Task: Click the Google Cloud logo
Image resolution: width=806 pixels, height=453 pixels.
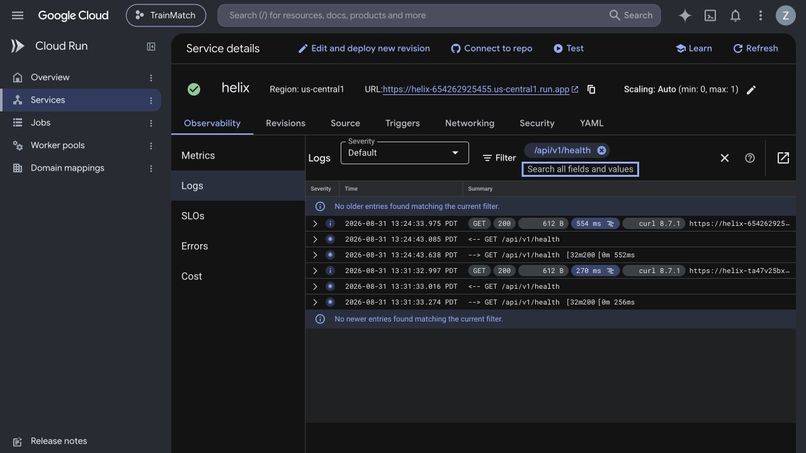Action: [73, 15]
